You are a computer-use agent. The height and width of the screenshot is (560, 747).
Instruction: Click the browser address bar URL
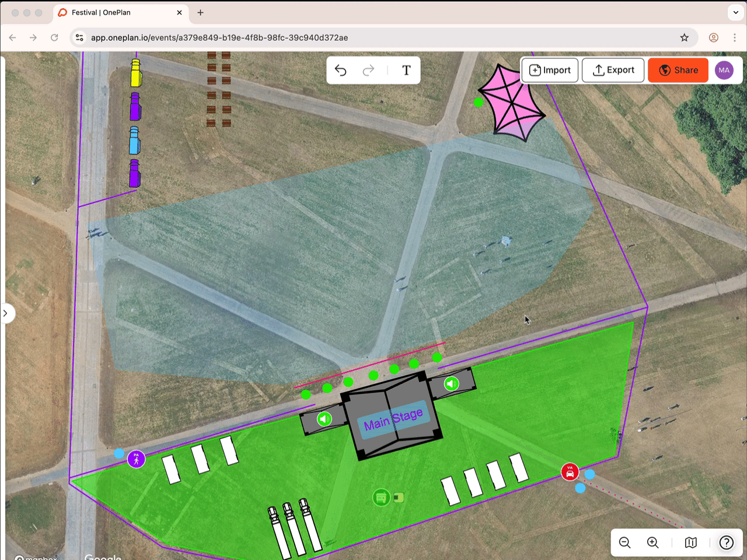coord(219,37)
